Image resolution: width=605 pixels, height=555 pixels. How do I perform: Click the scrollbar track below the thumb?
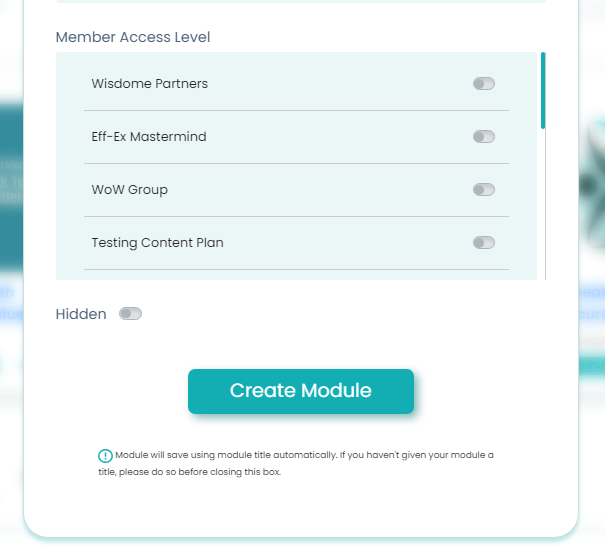tap(543, 210)
